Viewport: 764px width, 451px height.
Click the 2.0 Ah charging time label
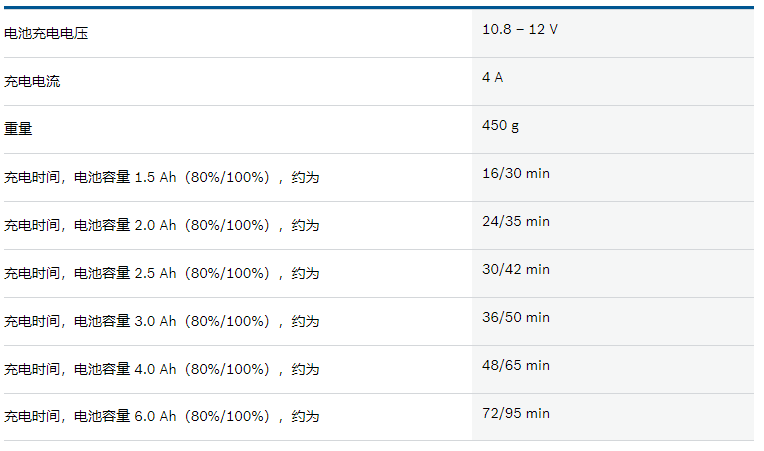coord(161,225)
